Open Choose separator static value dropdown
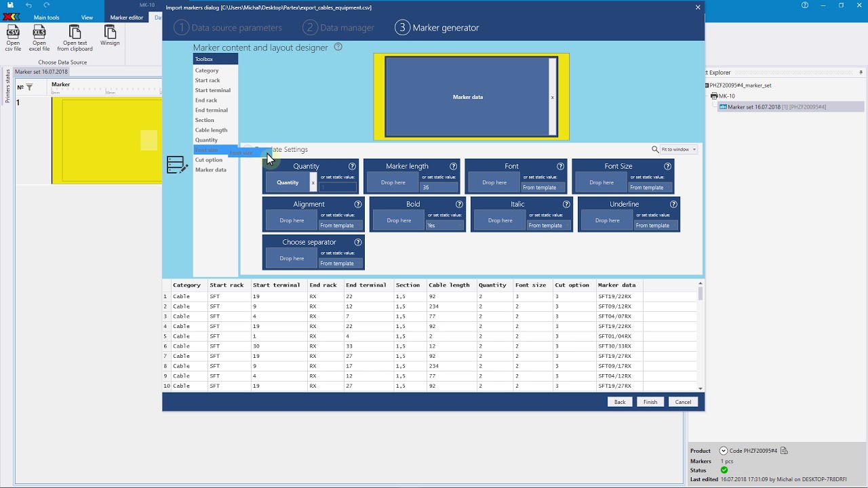Screen dimensions: 868x488 point(341,263)
